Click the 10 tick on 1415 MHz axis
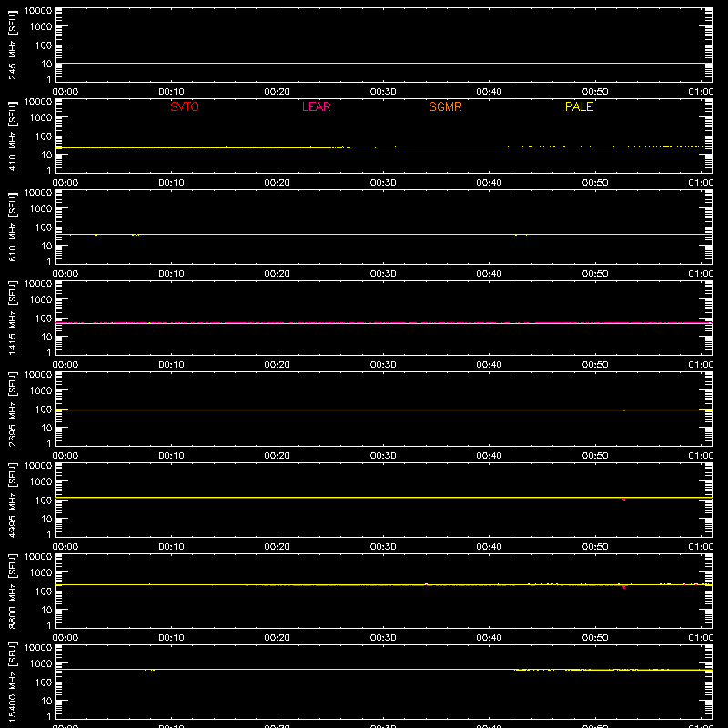The image size is (728, 728). click(47, 337)
